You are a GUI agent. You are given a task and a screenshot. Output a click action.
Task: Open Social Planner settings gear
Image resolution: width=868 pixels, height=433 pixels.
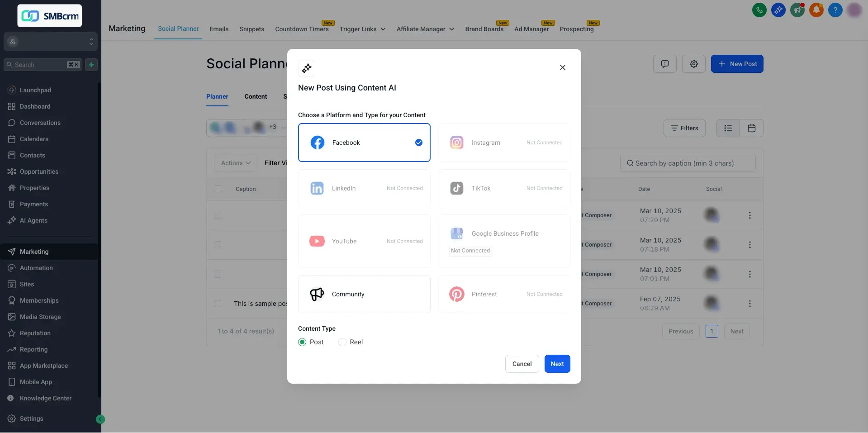pyautogui.click(x=693, y=64)
